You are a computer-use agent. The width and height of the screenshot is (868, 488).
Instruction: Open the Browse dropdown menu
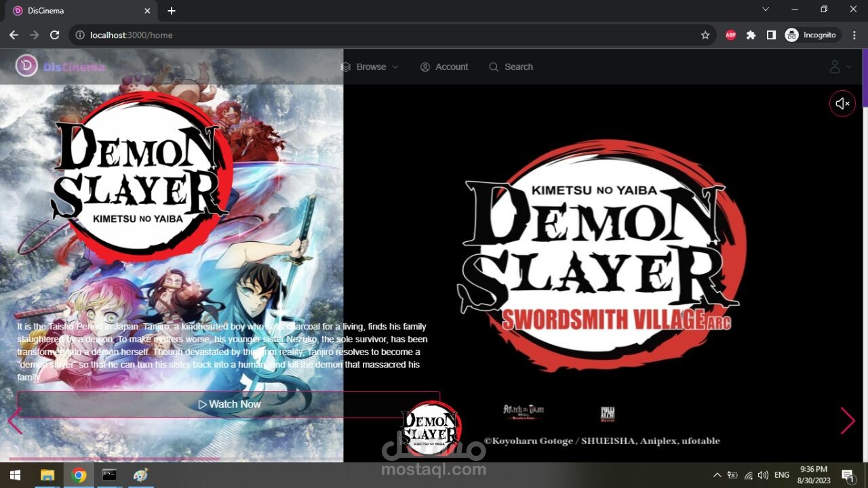pyautogui.click(x=370, y=67)
